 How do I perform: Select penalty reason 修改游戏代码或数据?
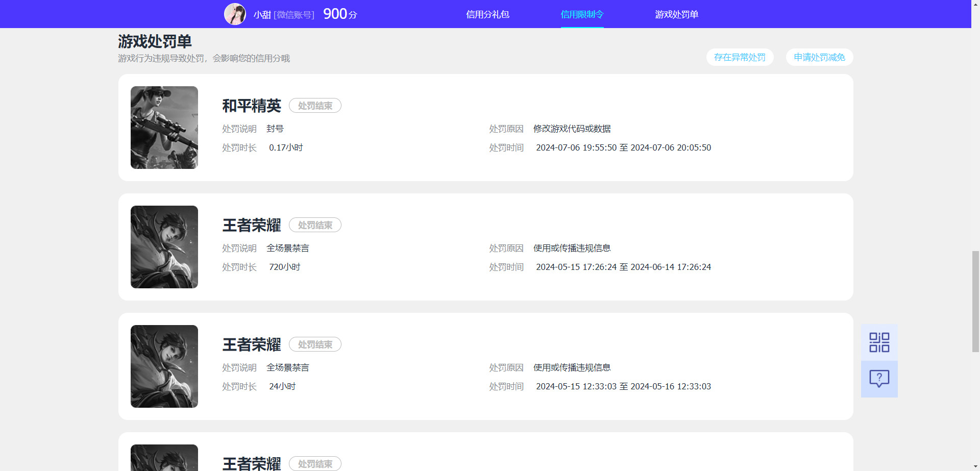(572, 129)
